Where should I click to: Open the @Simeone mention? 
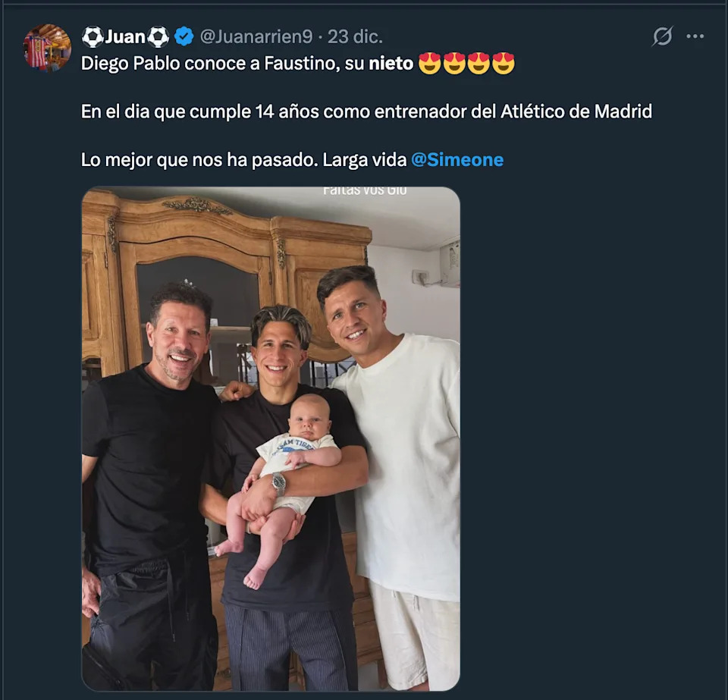(x=457, y=160)
